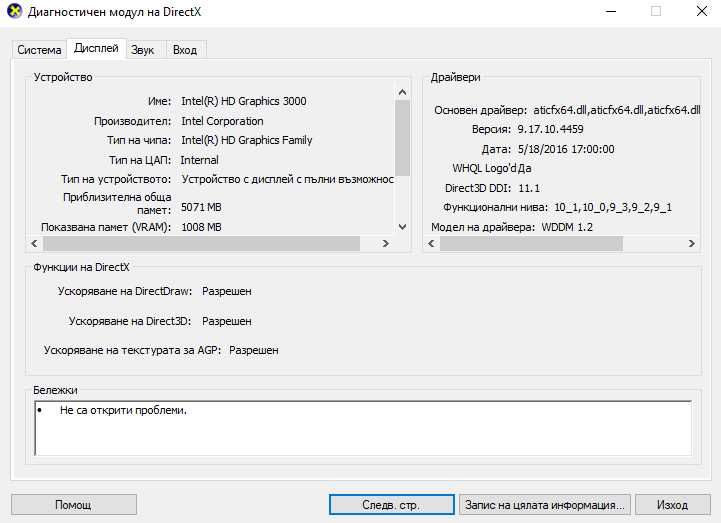Click the Следв. стр. button
Image resolution: width=721 pixels, height=523 pixels.
point(391,505)
